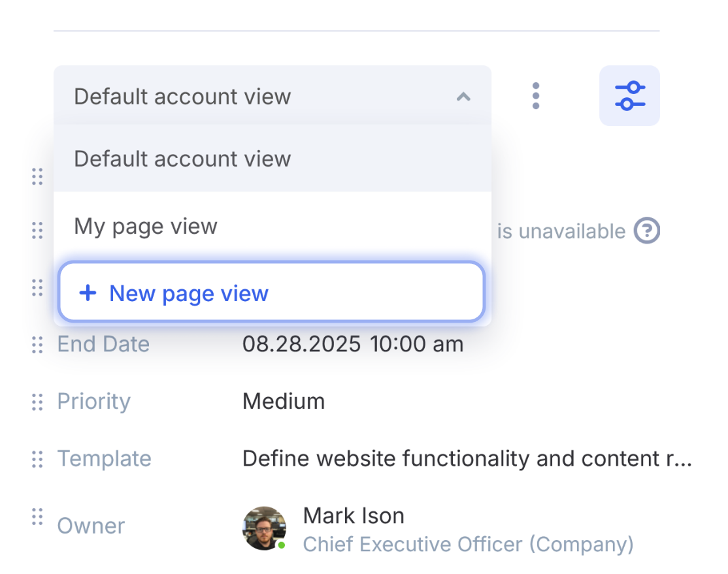Viewport: 728px width, 574px height.
Task: Click the drag handle beside Owner
Action: click(x=37, y=517)
